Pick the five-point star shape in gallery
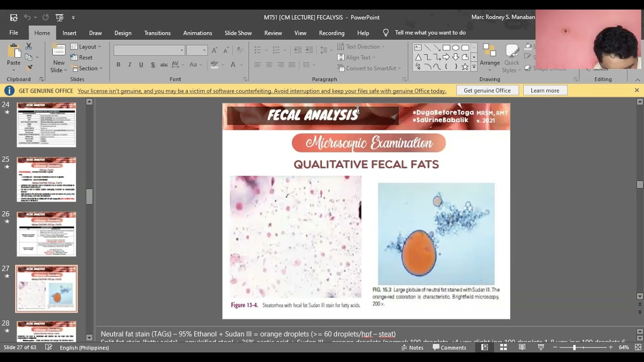This screenshot has width=644, height=362. click(465, 67)
